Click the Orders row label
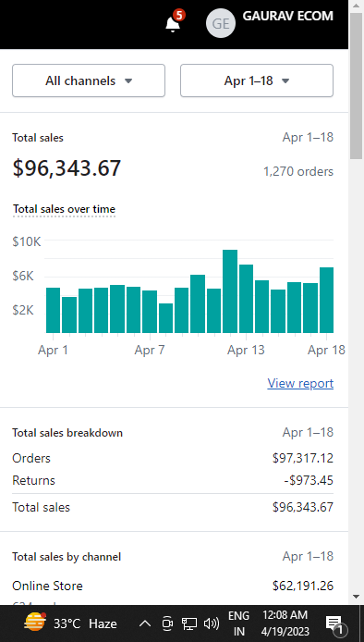 pos(31,458)
